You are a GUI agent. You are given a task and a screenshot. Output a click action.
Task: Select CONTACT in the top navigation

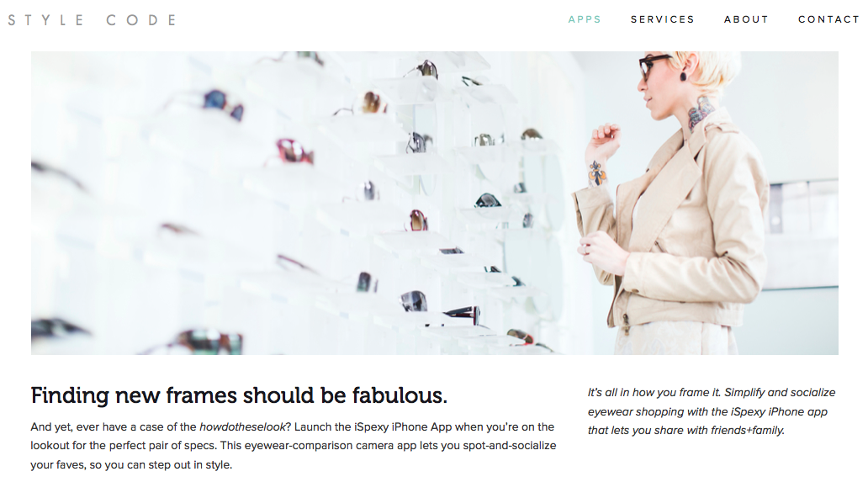click(x=828, y=19)
